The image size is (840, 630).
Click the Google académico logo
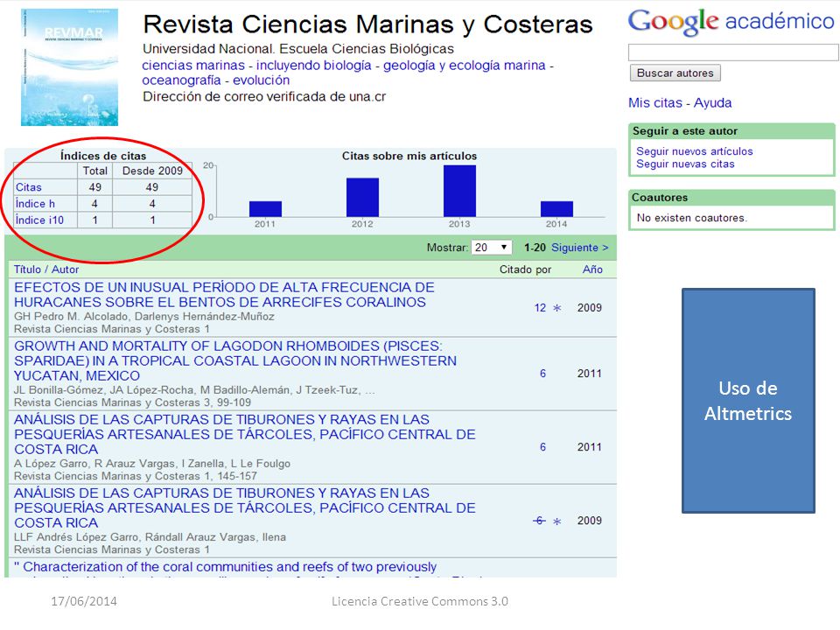(x=731, y=23)
